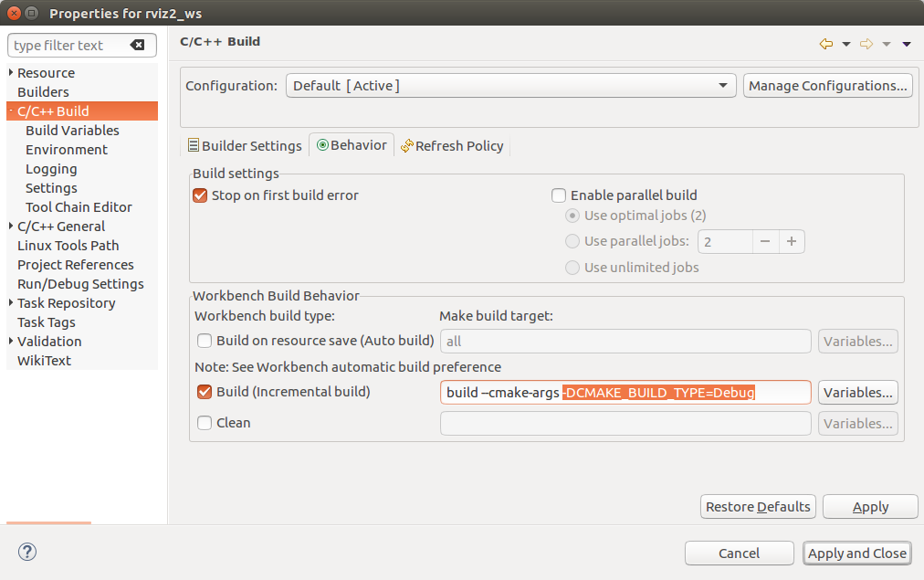Clear the filter text with the X icon
Image resolution: width=924 pixels, height=580 pixels.
[x=137, y=46]
